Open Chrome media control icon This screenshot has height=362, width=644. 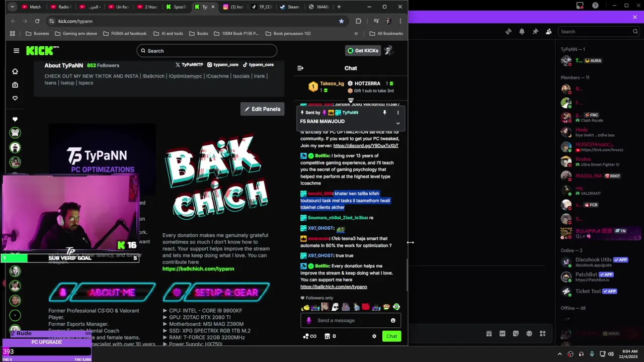[376, 21]
